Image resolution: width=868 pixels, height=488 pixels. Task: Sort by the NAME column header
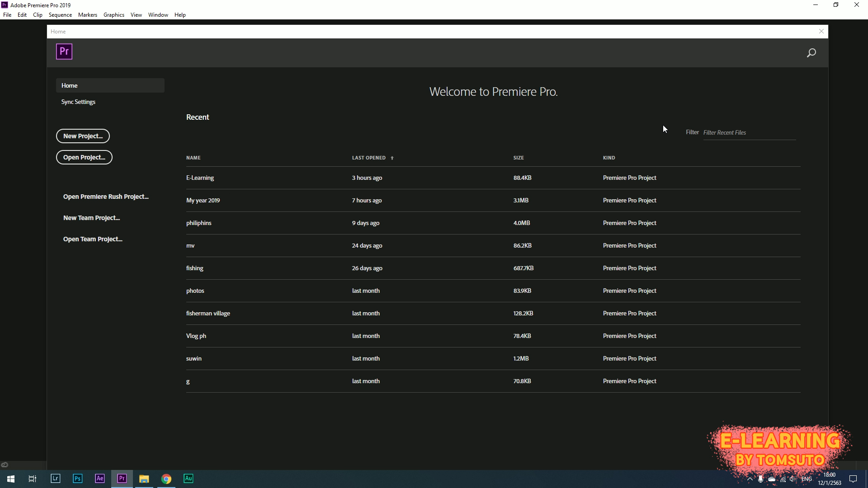pos(193,158)
